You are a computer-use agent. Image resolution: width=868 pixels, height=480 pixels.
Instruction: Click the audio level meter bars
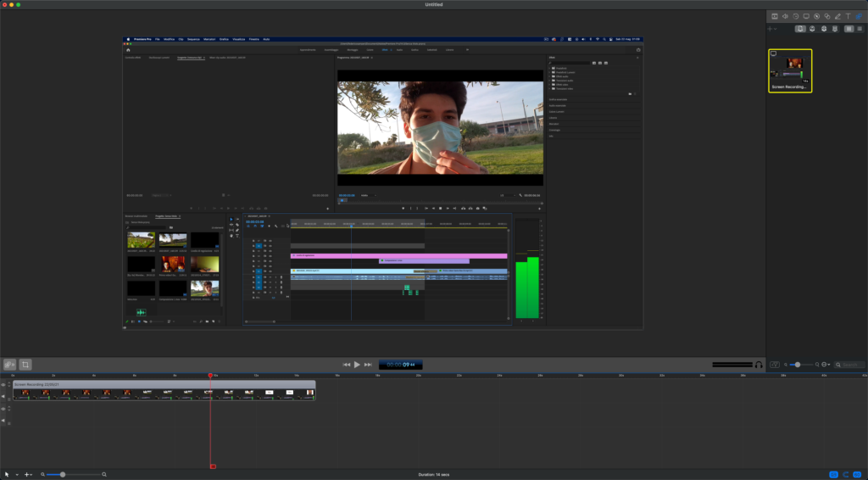coord(732,365)
